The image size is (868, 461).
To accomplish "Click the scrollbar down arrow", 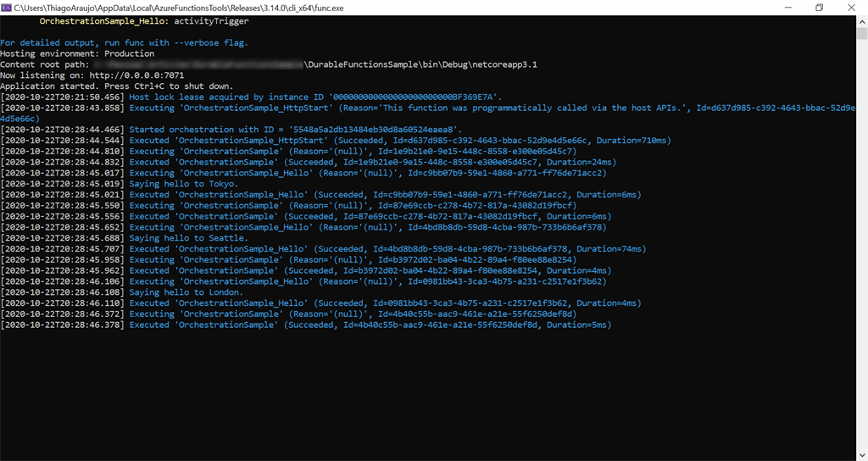I will tap(862, 455).
